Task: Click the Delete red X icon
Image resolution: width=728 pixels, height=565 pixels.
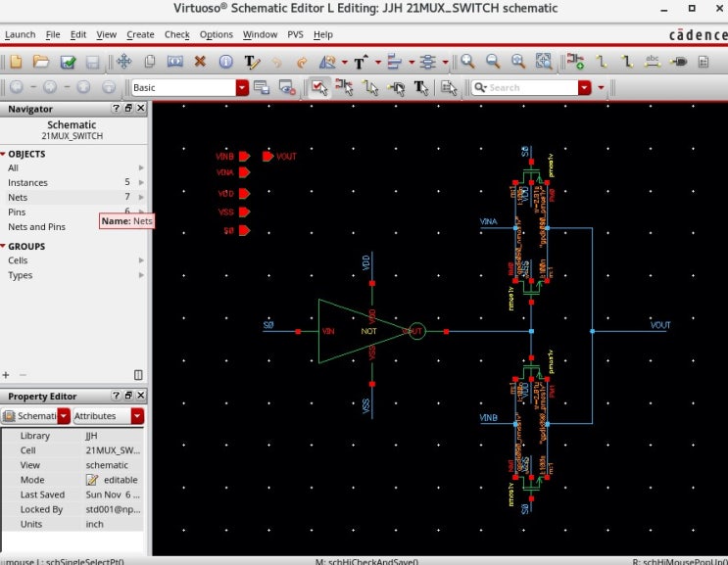Action: click(x=200, y=62)
